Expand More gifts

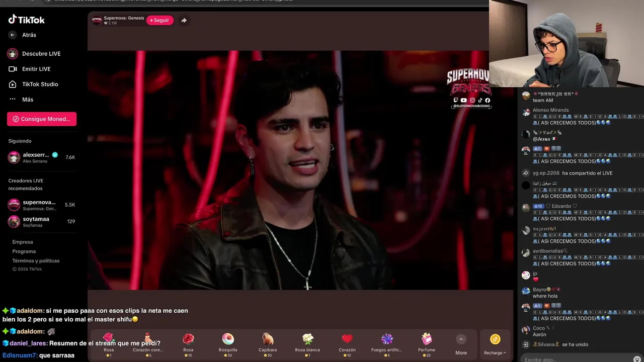click(x=461, y=344)
